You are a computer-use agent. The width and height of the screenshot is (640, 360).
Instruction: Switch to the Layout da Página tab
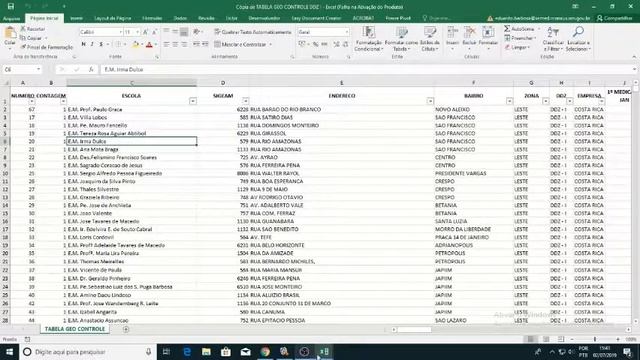click(x=113, y=18)
